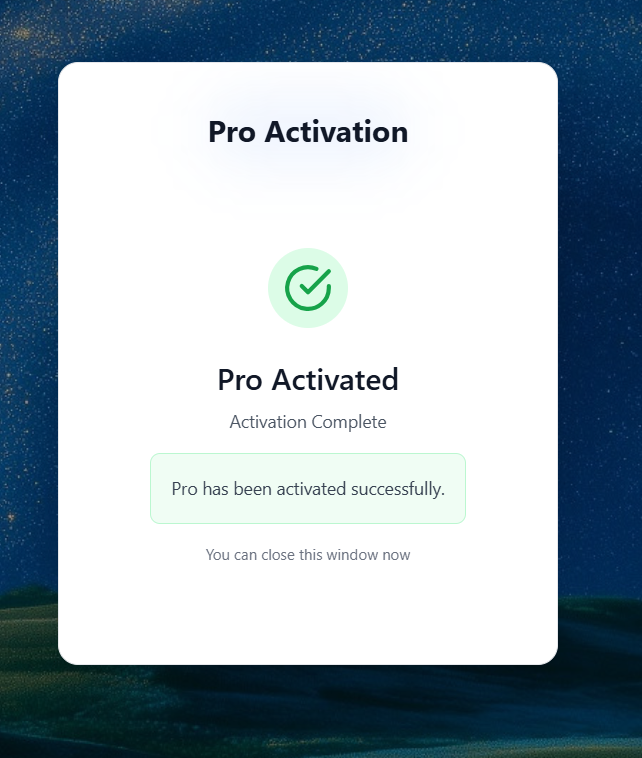Click the word "Activated" in the large heading

[335, 379]
